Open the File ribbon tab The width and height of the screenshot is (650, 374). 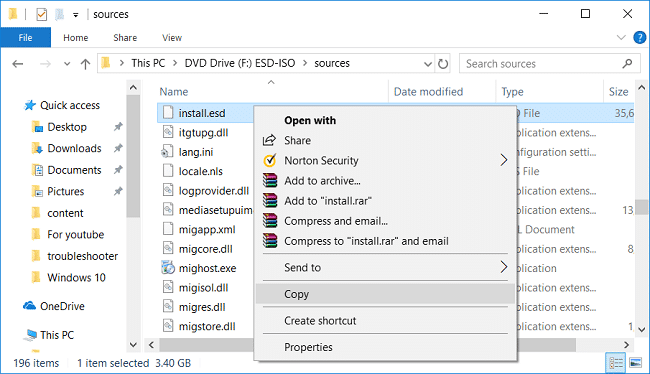(x=25, y=38)
